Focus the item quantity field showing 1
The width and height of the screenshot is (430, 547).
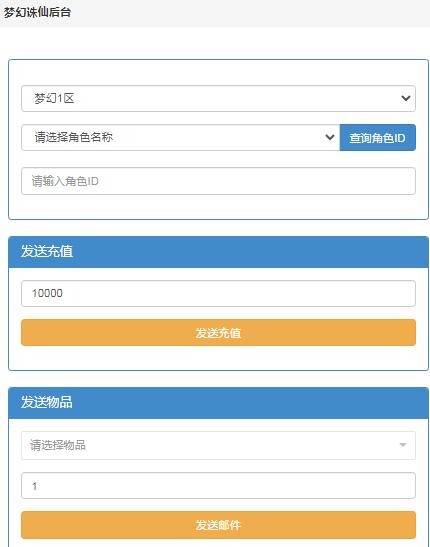pos(218,486)
